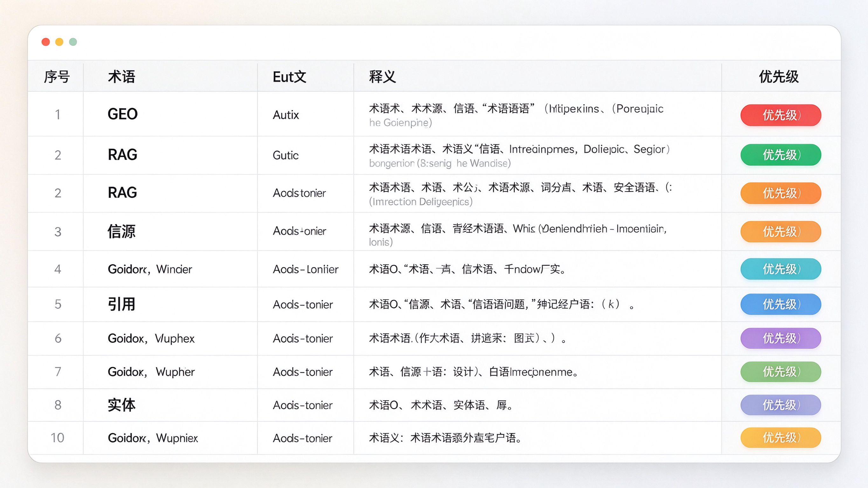Image resolution: width=868 pixels, height=488 pixels.
Task: Click the definition text in row 10
Action: pos(445,438)
